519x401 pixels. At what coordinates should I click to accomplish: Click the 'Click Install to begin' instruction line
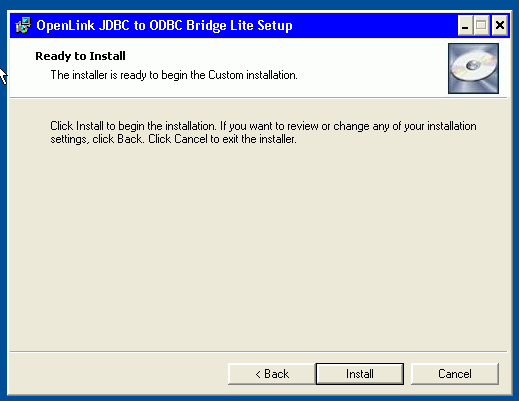click(x=263, y=126)
